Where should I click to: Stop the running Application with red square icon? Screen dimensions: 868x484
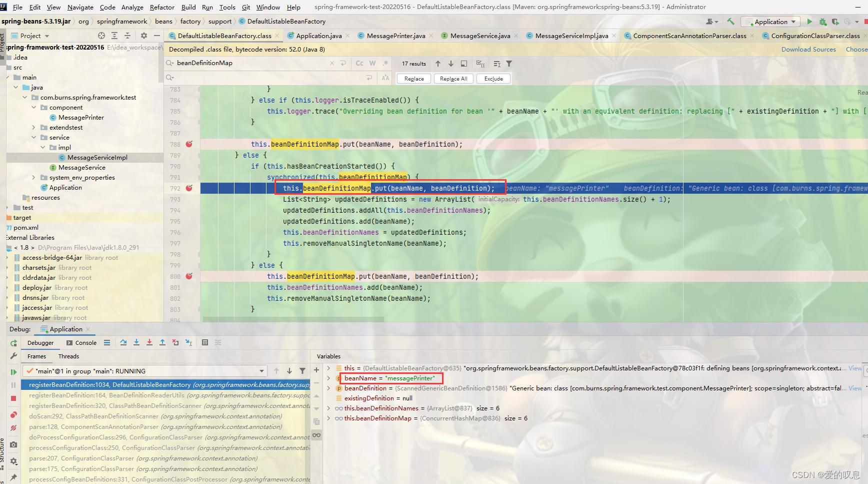click(x=13, y=399)
